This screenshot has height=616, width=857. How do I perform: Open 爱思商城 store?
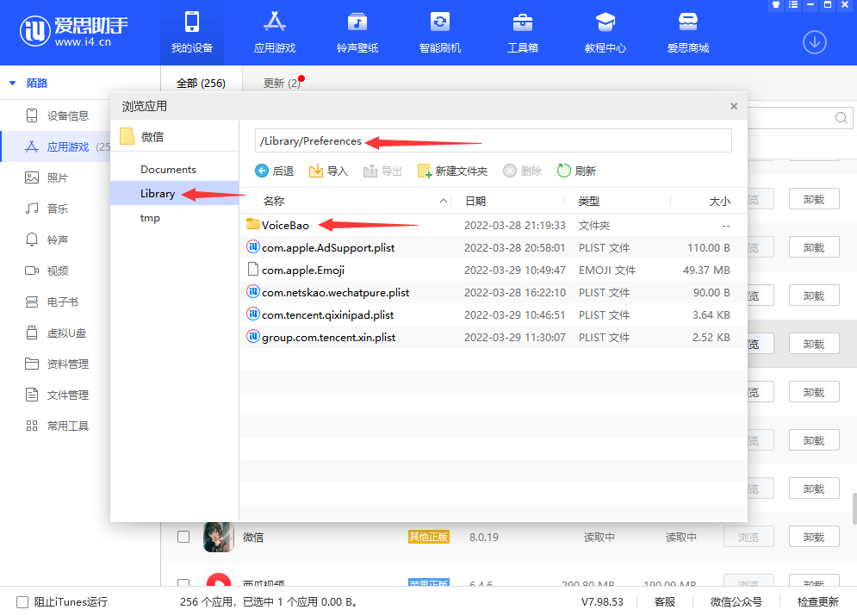click(x=687, y=33)
